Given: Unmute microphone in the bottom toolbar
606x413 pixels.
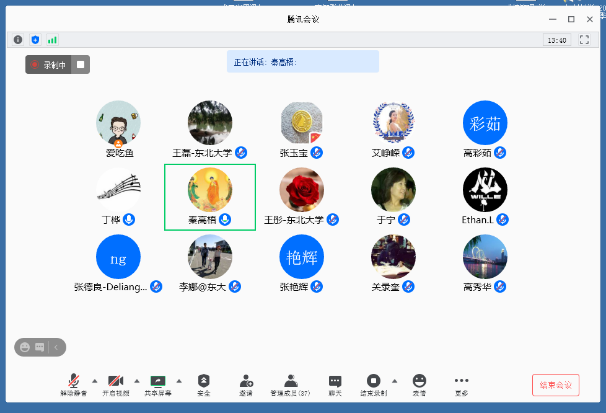Looking at the screenshot, I should tap(72, 383).
